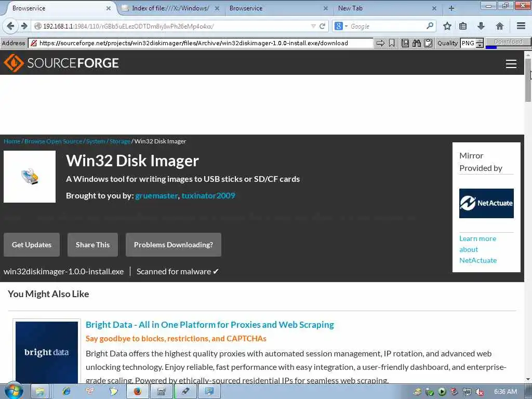Open the SourceForge hamburger menu
This screenshot has height=399, width=532.
(511, 64)
